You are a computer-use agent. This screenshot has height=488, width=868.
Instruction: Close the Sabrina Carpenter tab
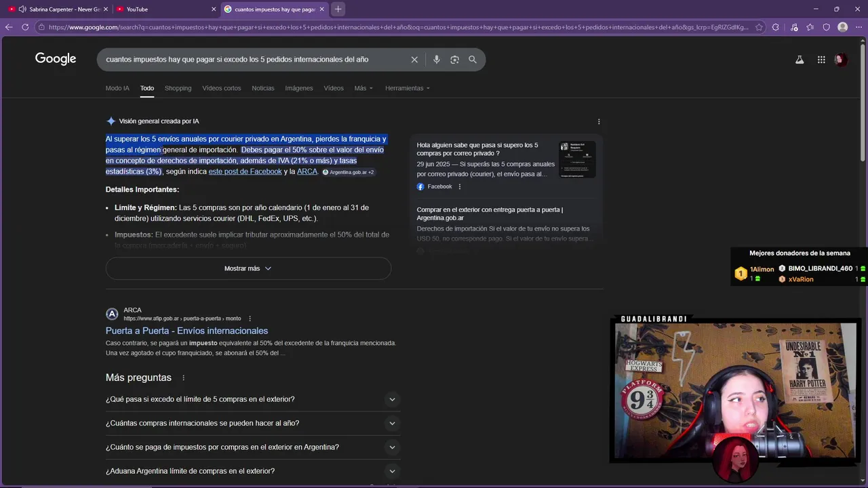105,9
